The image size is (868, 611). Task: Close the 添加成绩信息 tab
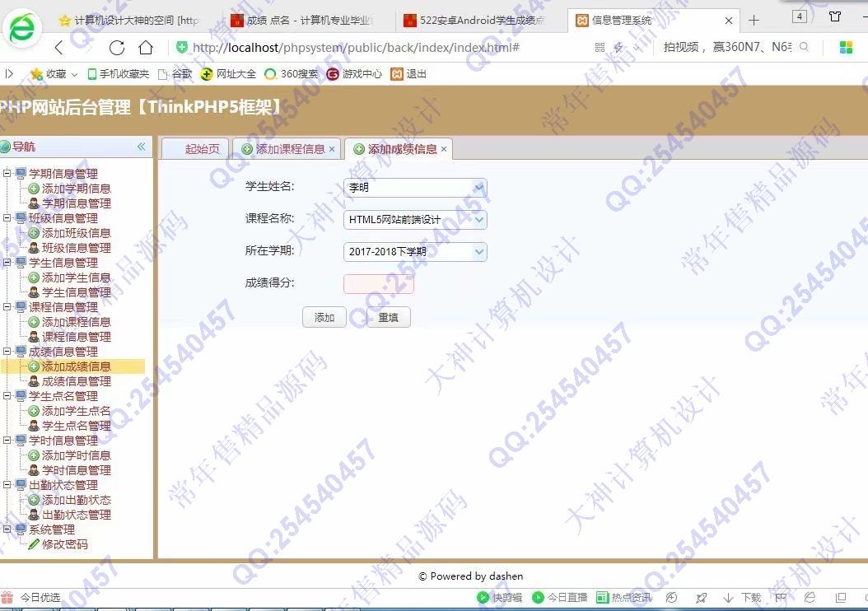tap(444, 149)
